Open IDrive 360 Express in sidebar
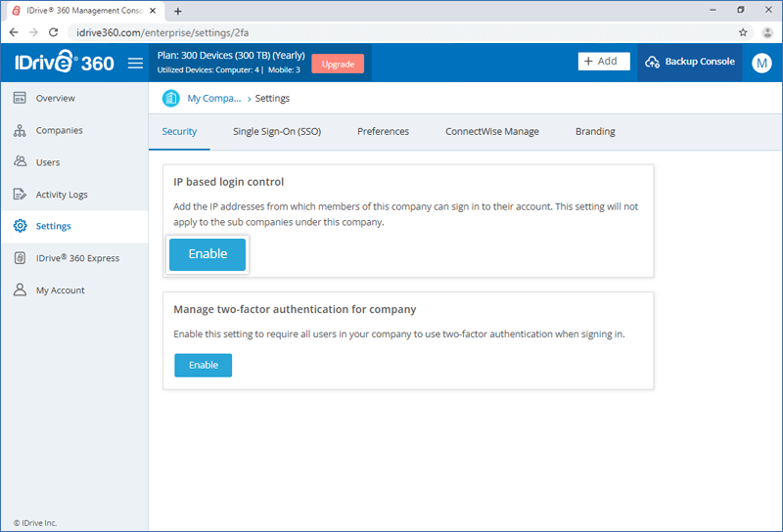Viewport: 783px width, 532px height. click(75, 258)
